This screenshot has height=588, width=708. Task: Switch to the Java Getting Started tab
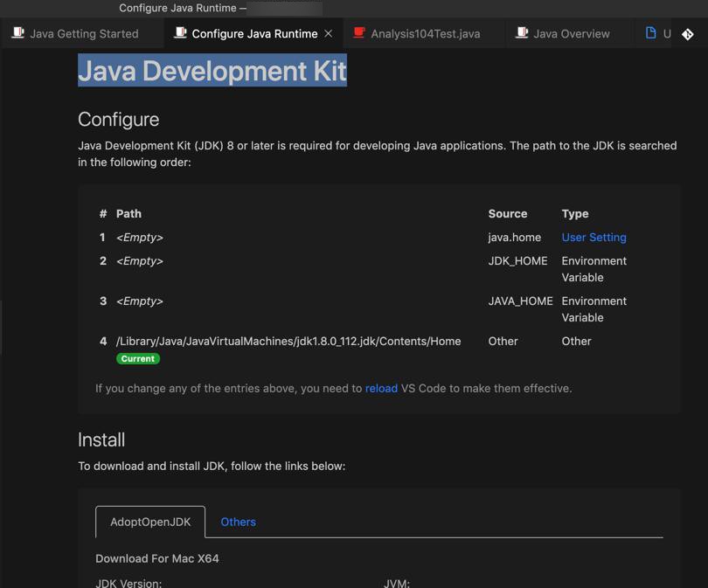84,34
